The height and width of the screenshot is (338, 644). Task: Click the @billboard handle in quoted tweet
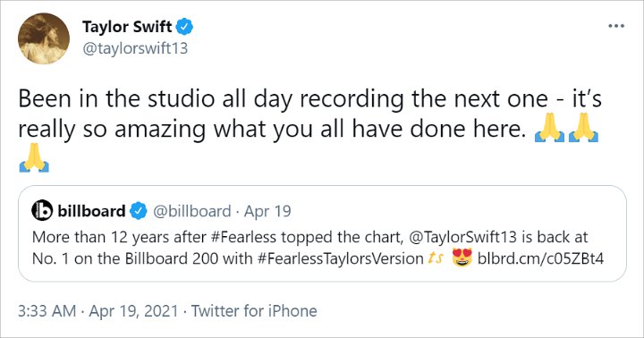(191, 211)
